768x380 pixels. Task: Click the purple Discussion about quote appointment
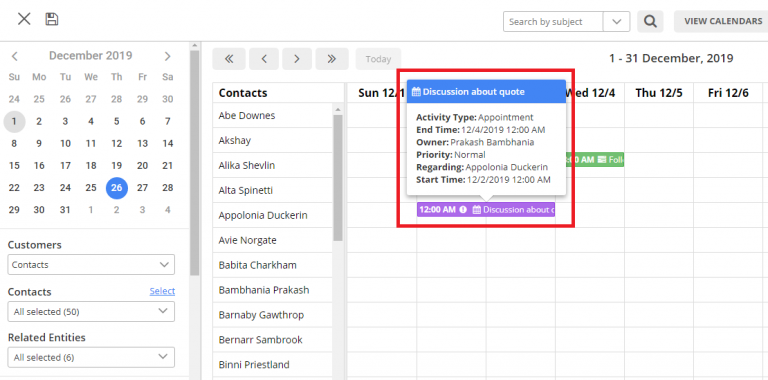tap(486, 210)
